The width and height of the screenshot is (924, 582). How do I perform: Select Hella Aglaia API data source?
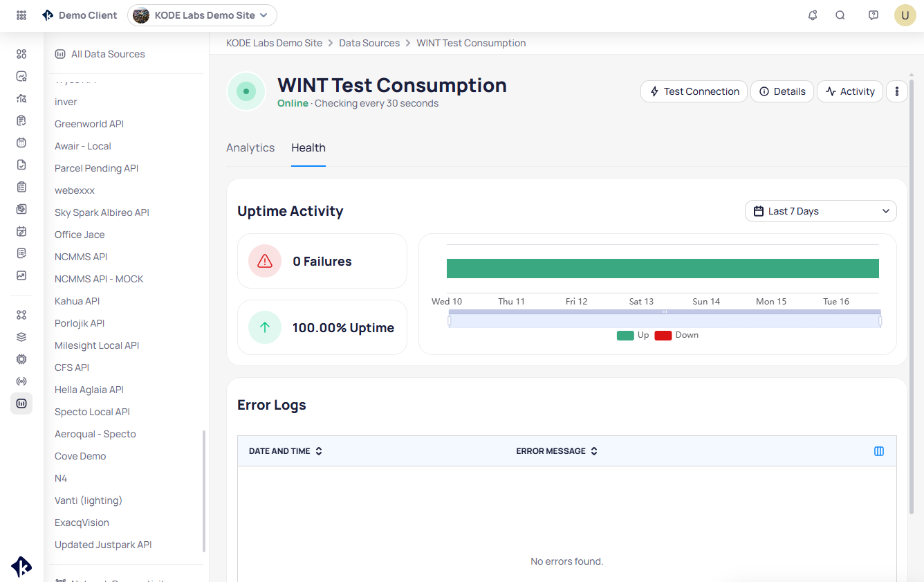pos(89,390)
